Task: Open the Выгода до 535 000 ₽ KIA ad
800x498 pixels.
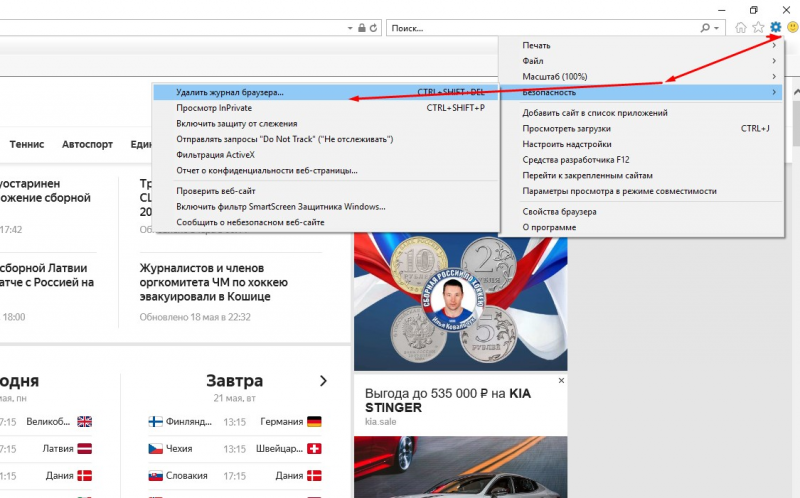Action: click(447, 401)
